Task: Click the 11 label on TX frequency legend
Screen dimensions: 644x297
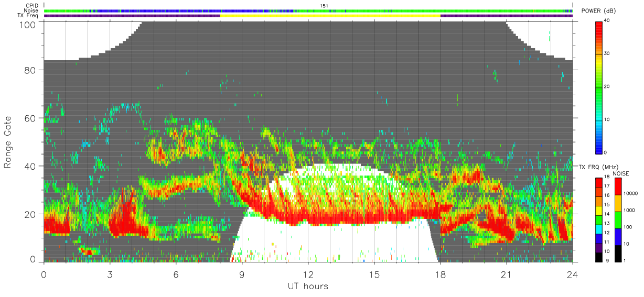Action: [x=607, y=242]
